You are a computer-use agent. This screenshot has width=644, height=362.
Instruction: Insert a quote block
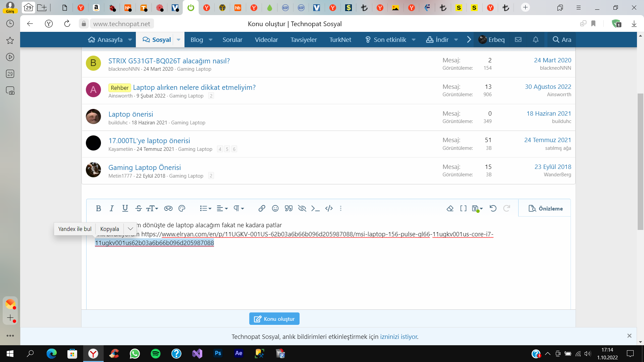[x=288, y=208]
